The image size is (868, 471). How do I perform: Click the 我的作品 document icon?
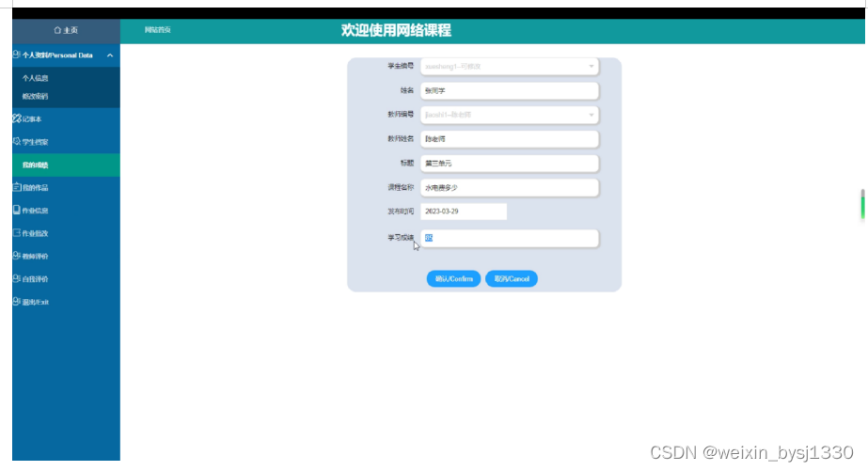click(17, 187)
